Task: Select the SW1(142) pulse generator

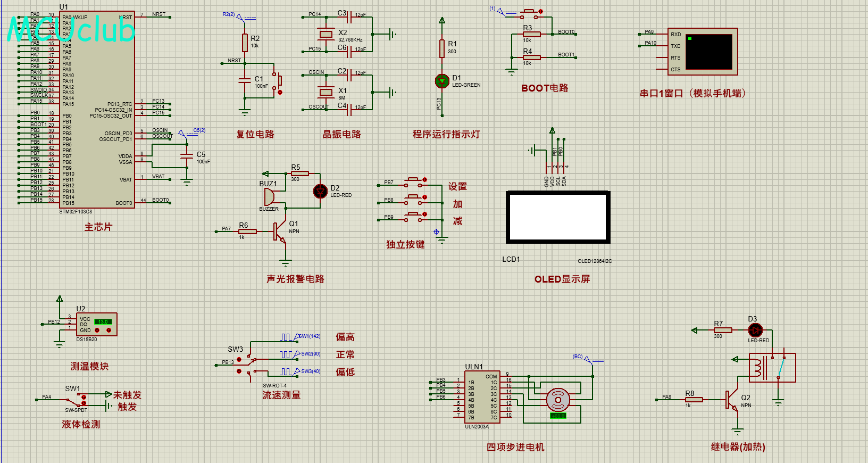Action: (301, 337)
